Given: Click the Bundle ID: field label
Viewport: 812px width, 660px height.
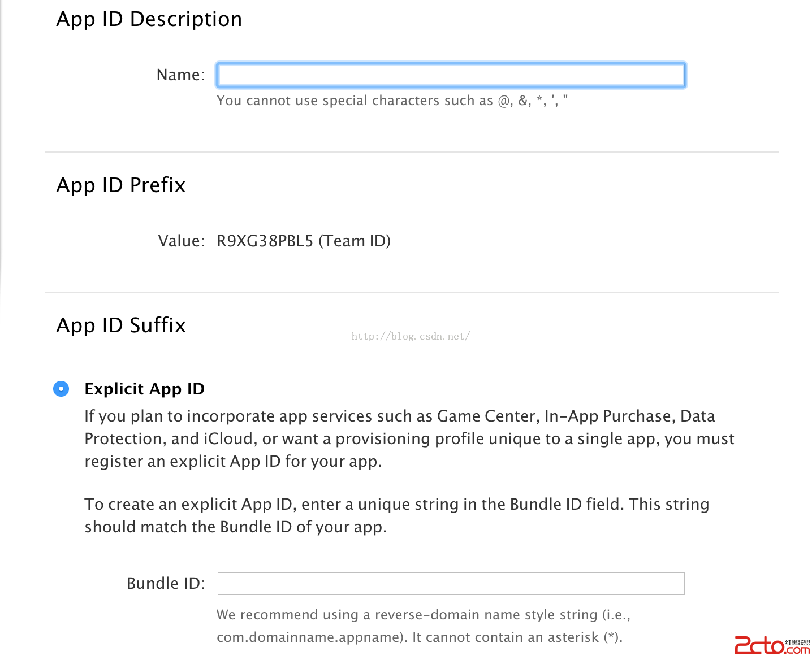Looking at the screenshot, I should pyautogui.click(x=166, y=584).
